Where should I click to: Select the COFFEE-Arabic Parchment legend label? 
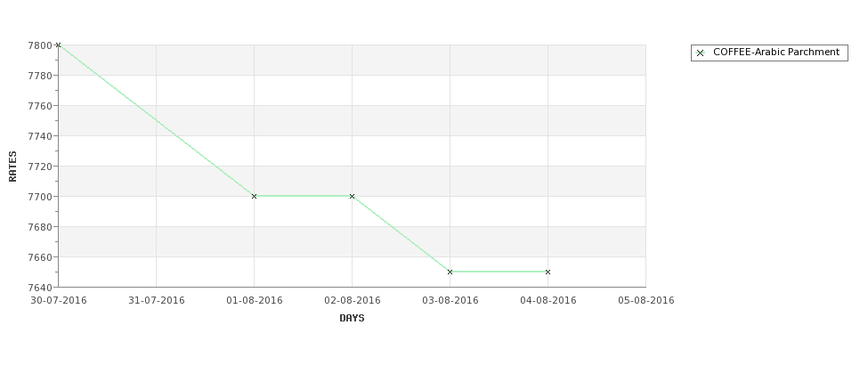click(x=776, y=52)
